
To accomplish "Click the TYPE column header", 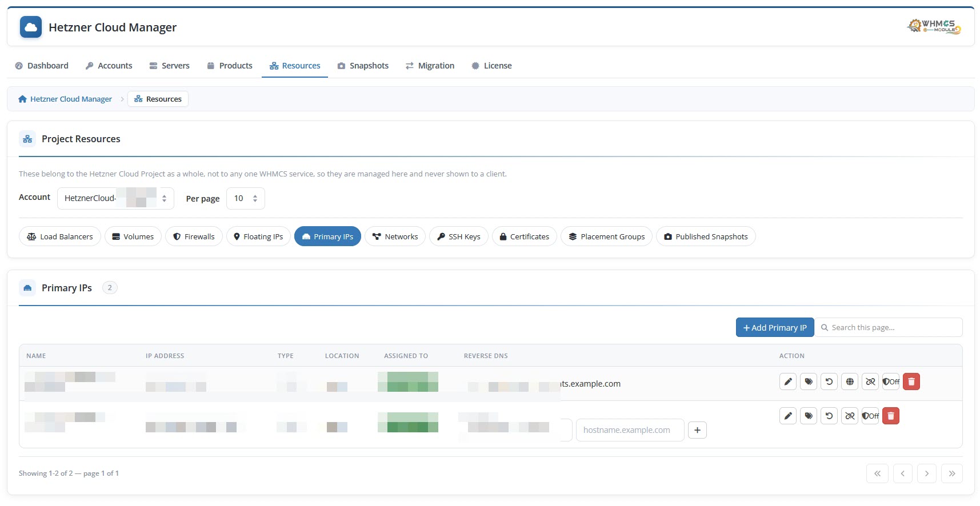I will click(286, 356).
